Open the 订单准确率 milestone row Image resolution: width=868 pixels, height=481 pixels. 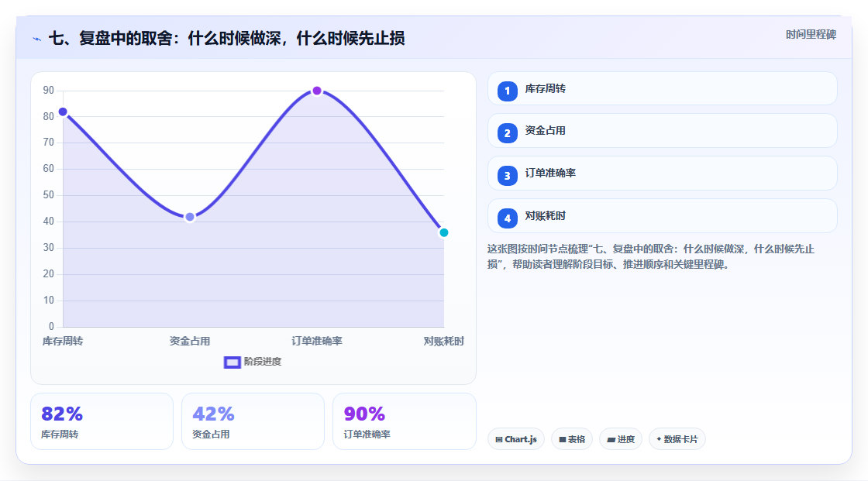pos(662,174)
